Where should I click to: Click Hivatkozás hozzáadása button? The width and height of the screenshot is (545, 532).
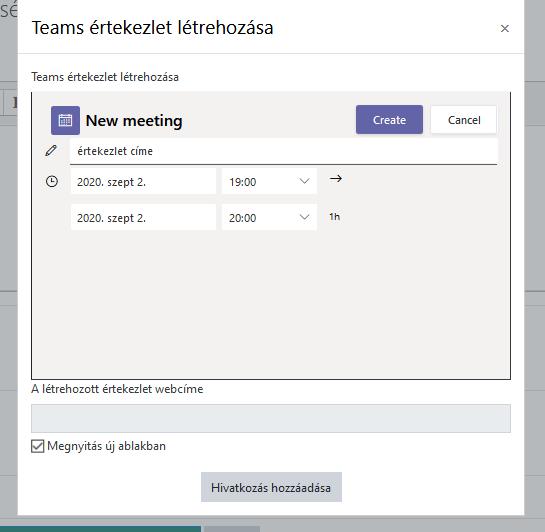point(271,487)
